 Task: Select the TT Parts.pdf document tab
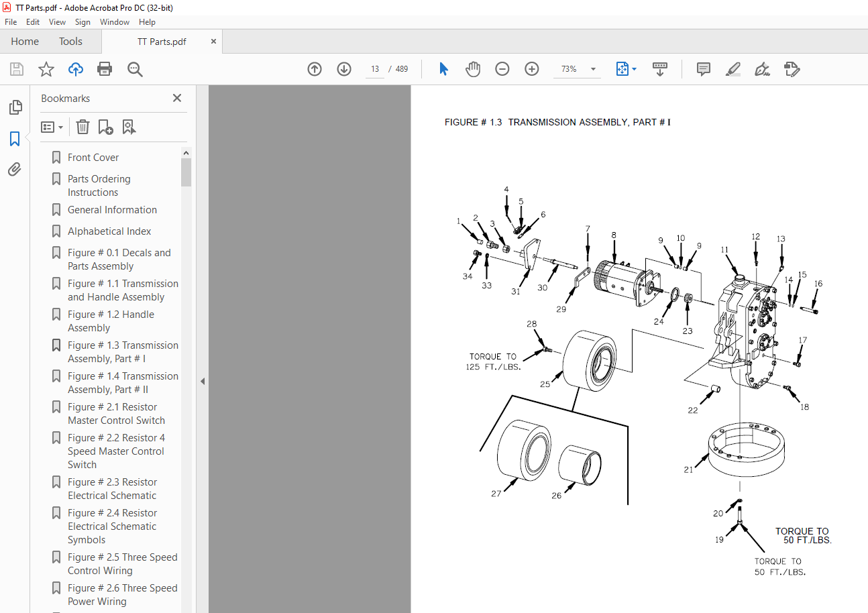point(162,42)
